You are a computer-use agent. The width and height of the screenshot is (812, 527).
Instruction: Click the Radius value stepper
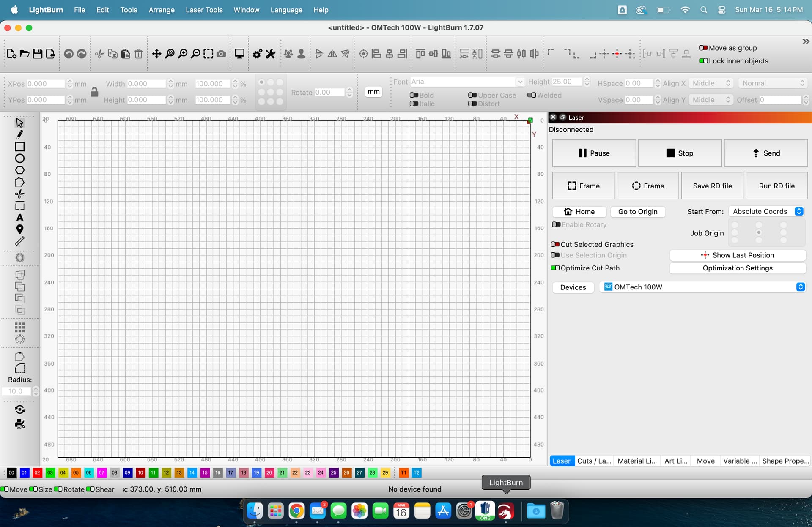click(x=36, y=391)
